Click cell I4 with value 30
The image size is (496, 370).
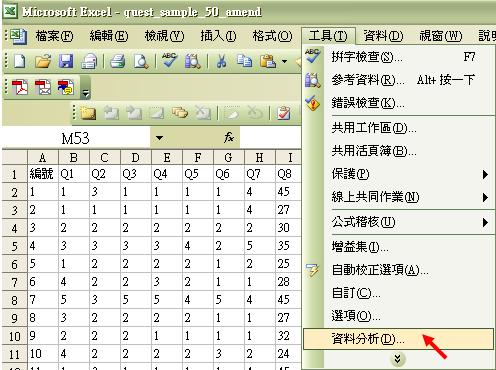point(289,228)
